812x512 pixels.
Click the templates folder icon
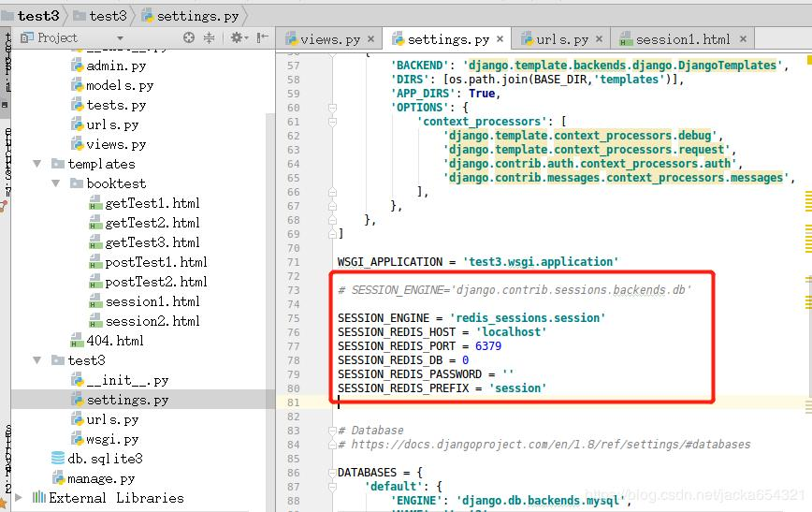(x=58, y=164)
